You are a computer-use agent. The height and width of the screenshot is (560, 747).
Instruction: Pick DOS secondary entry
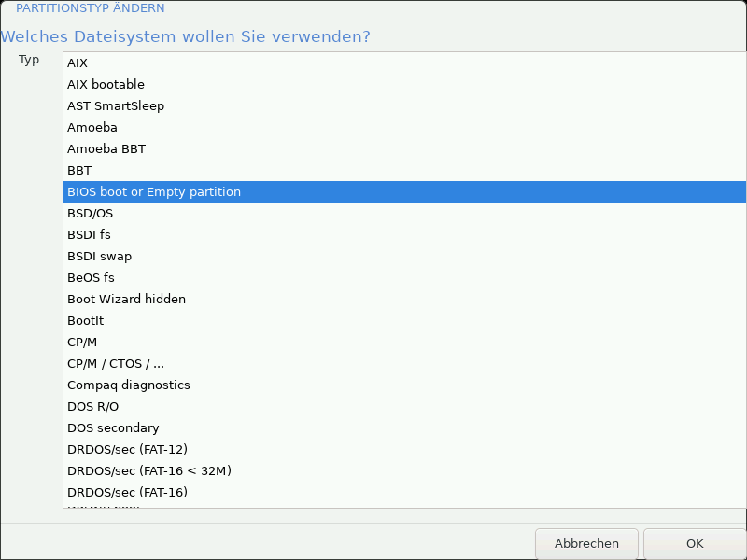tap(113, 427)
